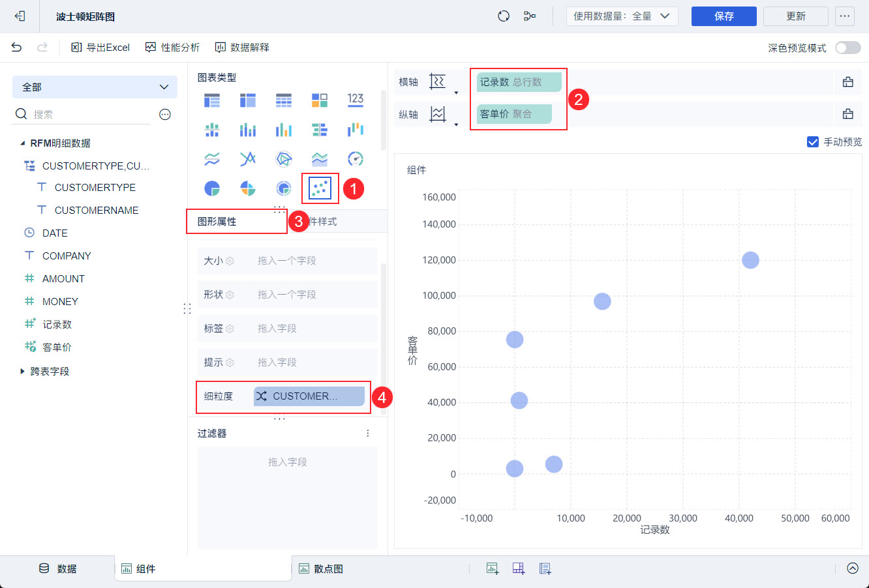Choose the detail table chart type

(x=284, y=100)
